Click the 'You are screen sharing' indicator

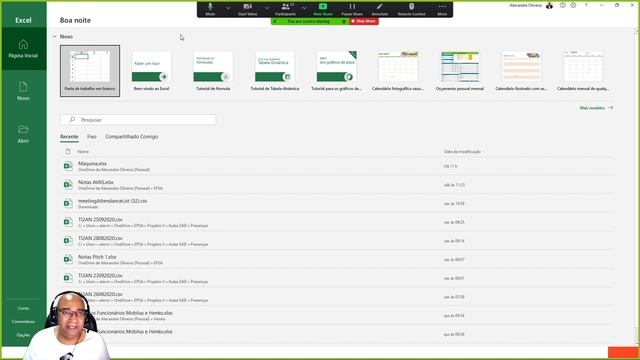(310, 21)
